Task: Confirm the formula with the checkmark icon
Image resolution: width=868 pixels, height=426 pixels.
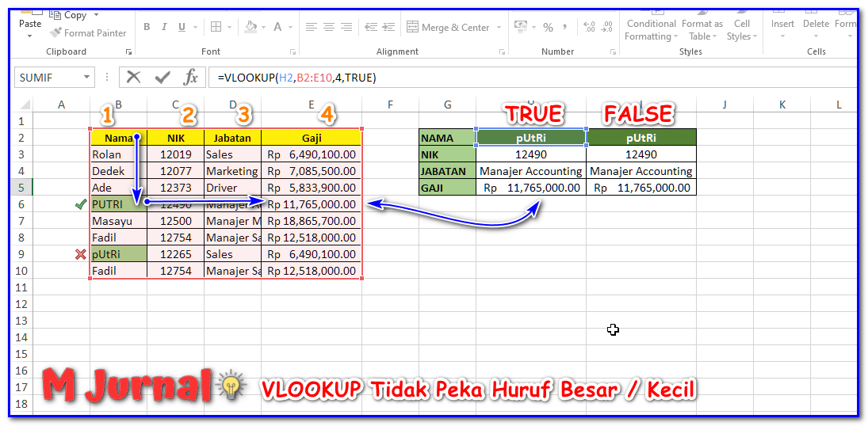Action: [x=163, y=78]
